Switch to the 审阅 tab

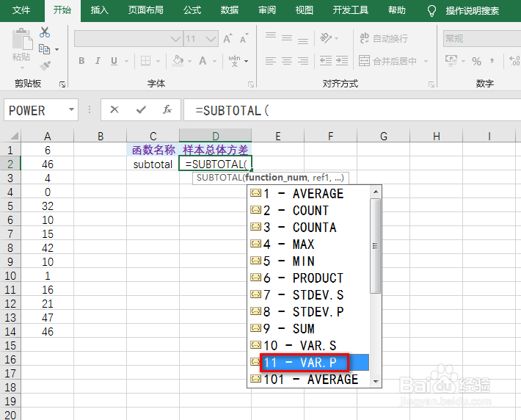click(267, 10)
